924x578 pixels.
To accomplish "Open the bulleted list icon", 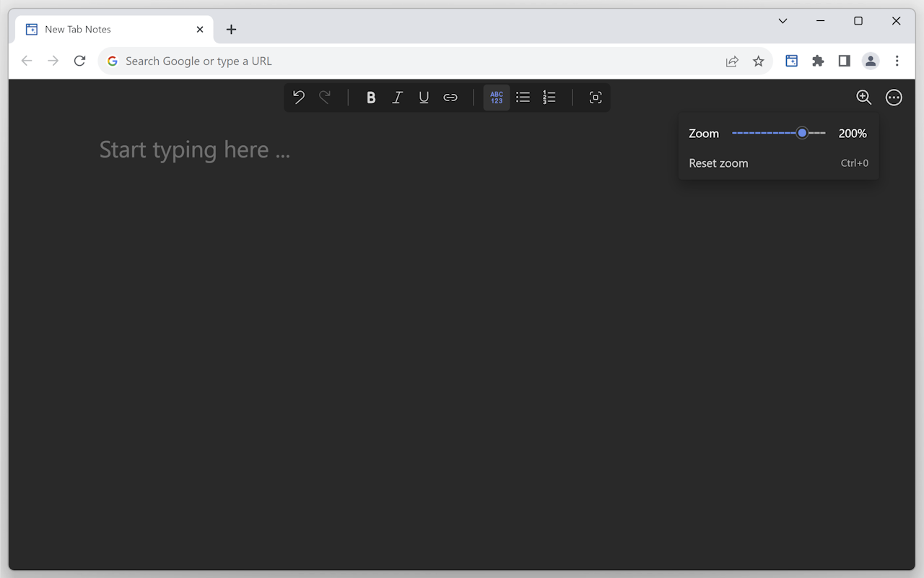I will (x=523, y=97).
